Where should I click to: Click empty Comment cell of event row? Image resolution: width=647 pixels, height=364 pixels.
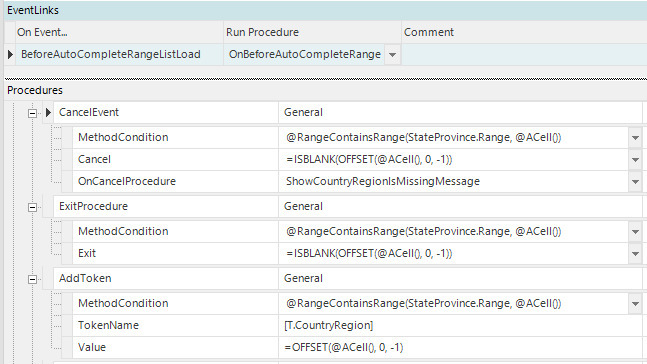click(524, 54)
